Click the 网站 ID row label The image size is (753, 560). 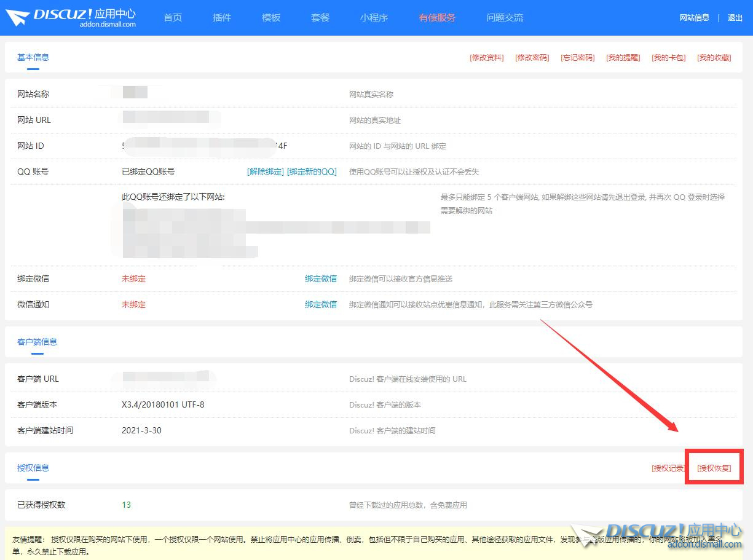31,146
